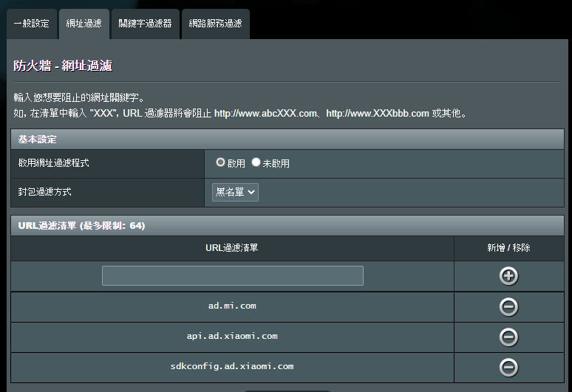Screen dimensions: 572x392
Task: Click the http://www.abcXXX.com example text
Action: (265, 113)
